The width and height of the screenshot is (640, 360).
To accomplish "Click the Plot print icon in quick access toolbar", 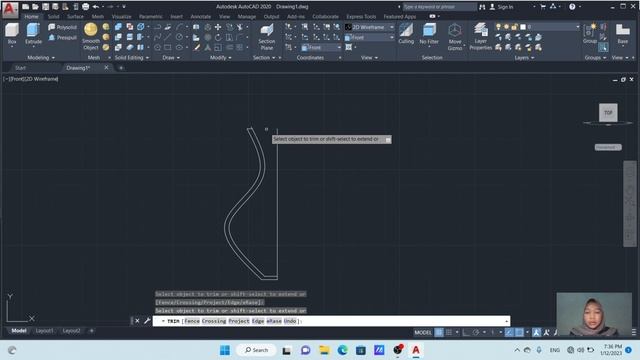I will point(85,7).
